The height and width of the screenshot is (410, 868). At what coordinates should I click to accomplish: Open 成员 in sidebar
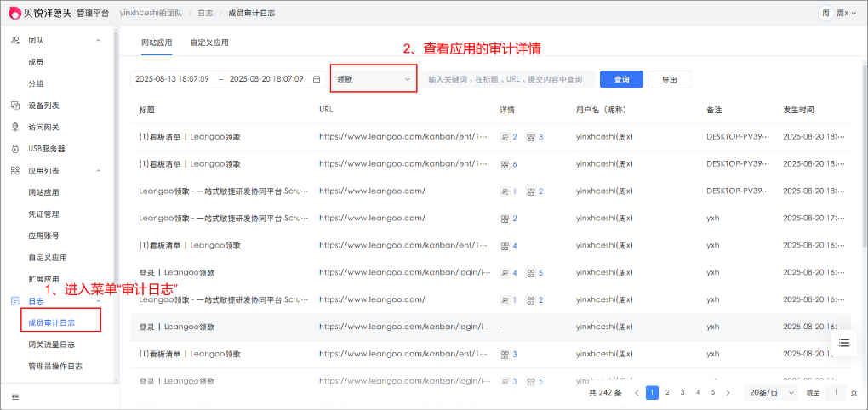[36, 62]
